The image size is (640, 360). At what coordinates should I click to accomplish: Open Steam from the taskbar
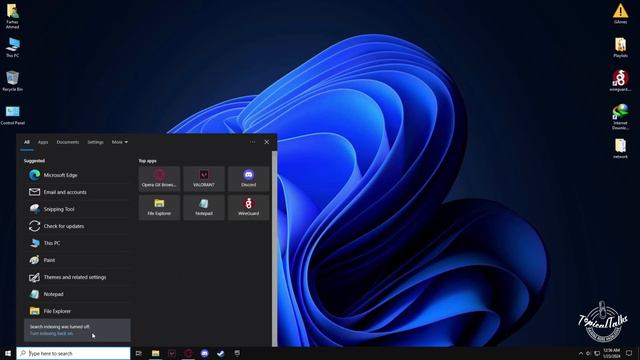pos(221,353)
